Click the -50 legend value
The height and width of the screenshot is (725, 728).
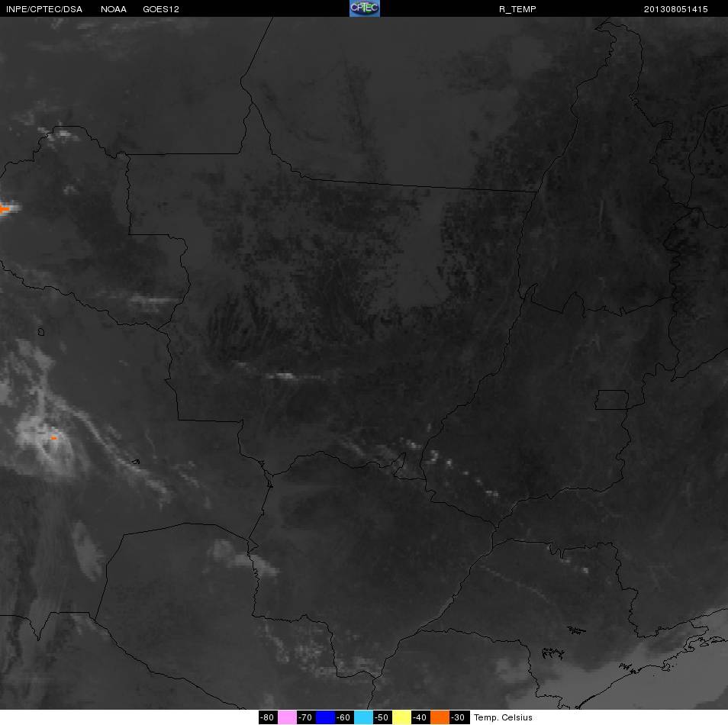coord(382,717)
